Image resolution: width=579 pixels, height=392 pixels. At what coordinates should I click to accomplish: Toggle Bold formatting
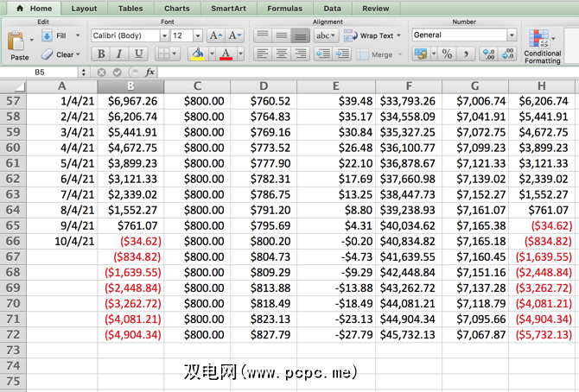99,54
